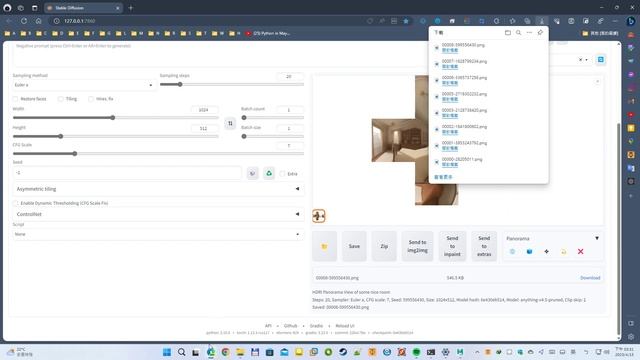Adjust the CFG Scale slider
Viewport: 640px width, 360px height.
pyautogui.click(x=158, y=154)
